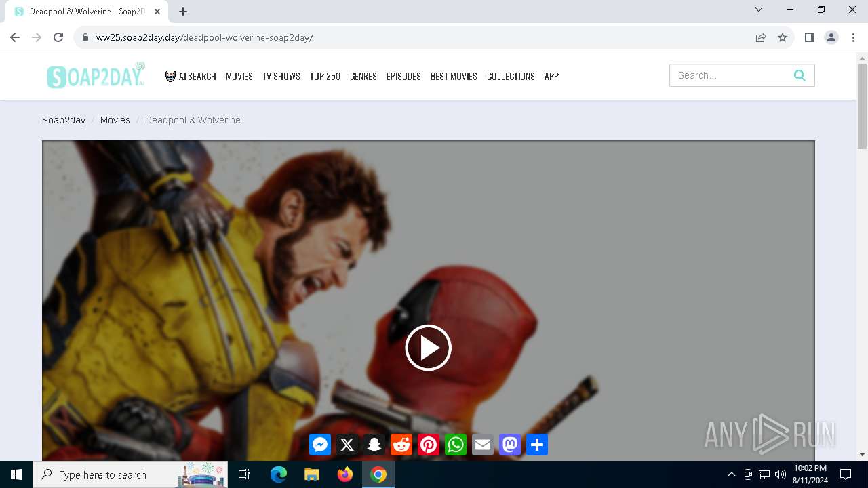868x488 pixels.
Task: Share on Pinterest icon
Action: click(429, 445)
